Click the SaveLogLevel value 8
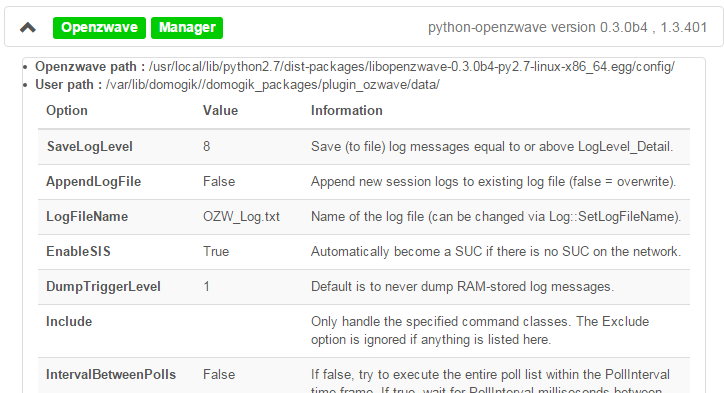 206,146
